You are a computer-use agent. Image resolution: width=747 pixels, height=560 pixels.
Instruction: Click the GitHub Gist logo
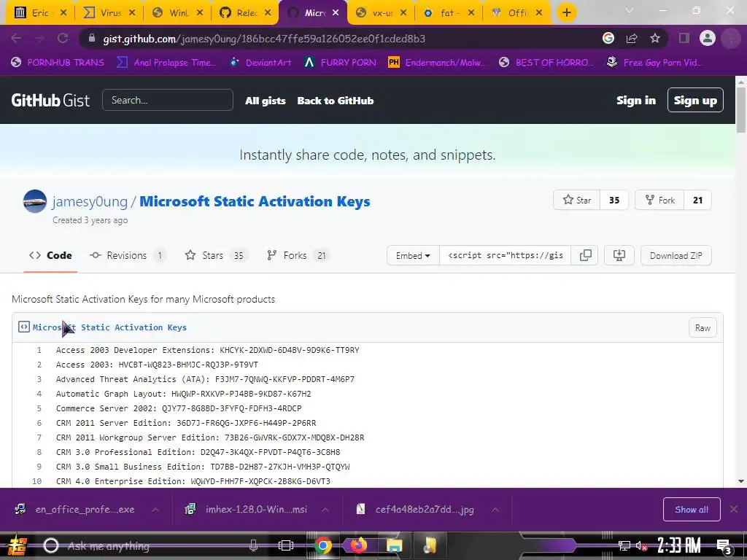(x=50, y=101)
